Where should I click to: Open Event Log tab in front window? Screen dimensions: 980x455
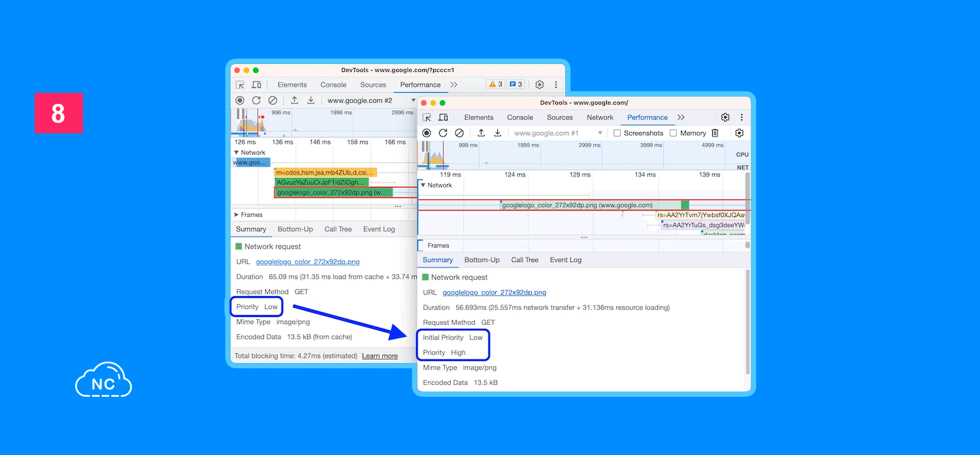click(x=566, y=260)
